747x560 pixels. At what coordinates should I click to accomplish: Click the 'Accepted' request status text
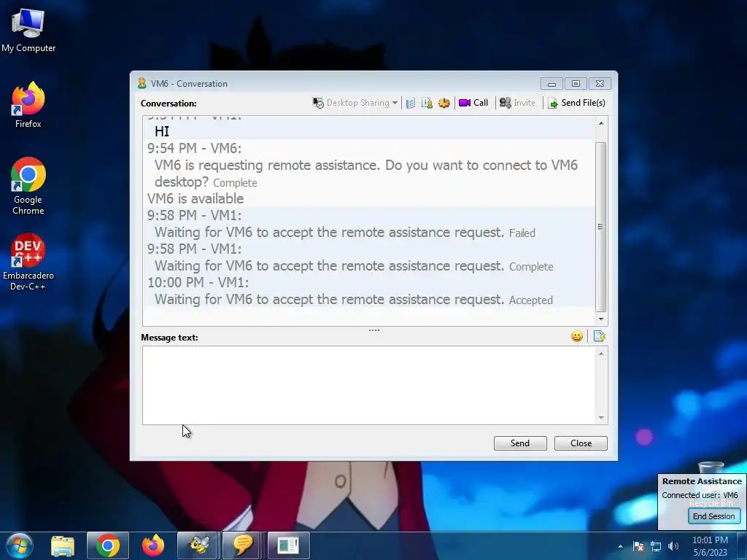click(x=531, y=300)
